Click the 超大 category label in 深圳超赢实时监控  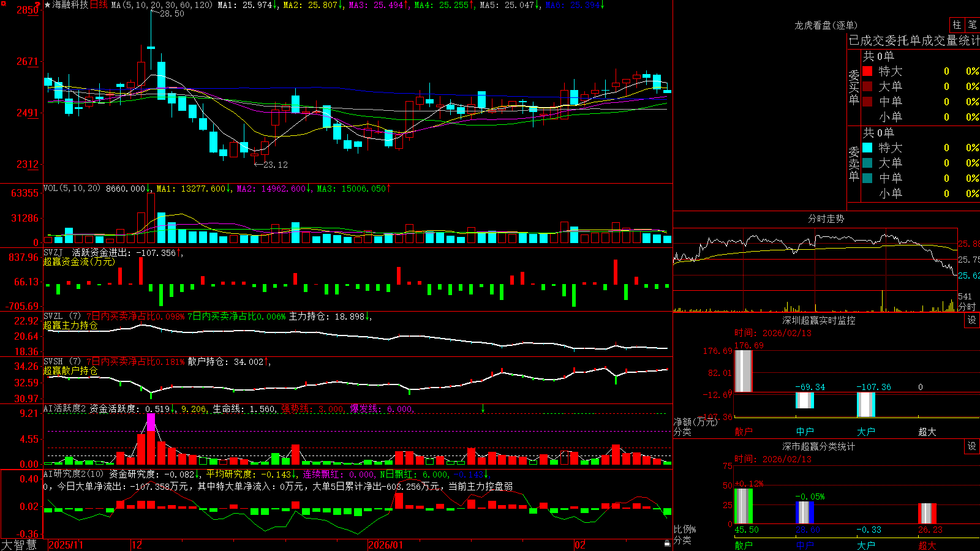927,432
